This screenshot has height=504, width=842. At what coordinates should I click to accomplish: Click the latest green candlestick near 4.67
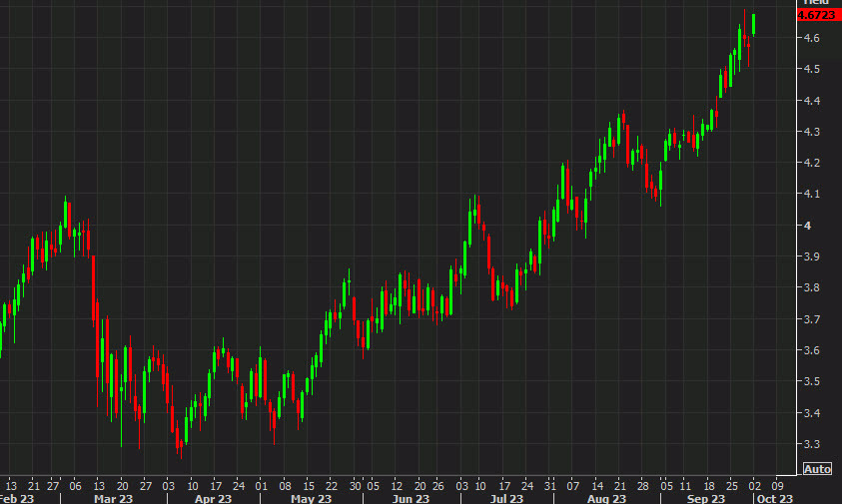pos(754,25)
